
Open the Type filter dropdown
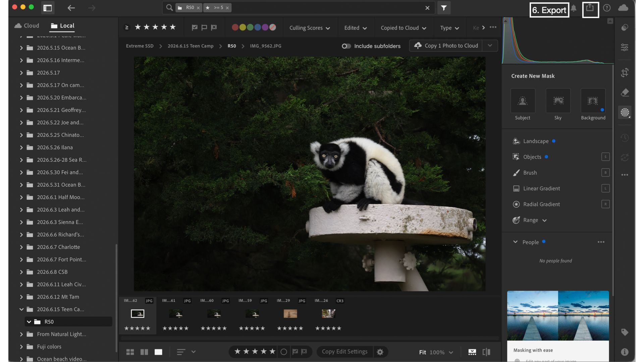point(449,28)
